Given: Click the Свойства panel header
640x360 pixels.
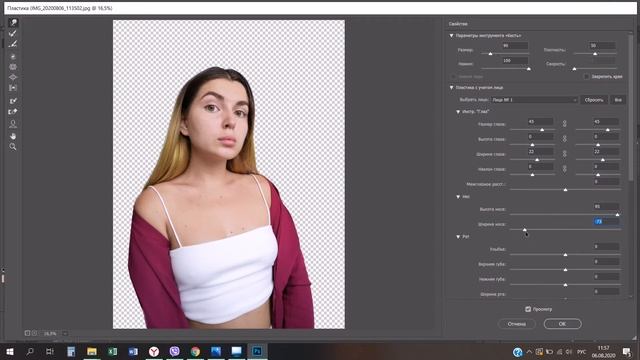Looking at the screenshot, I should point(458,24).
